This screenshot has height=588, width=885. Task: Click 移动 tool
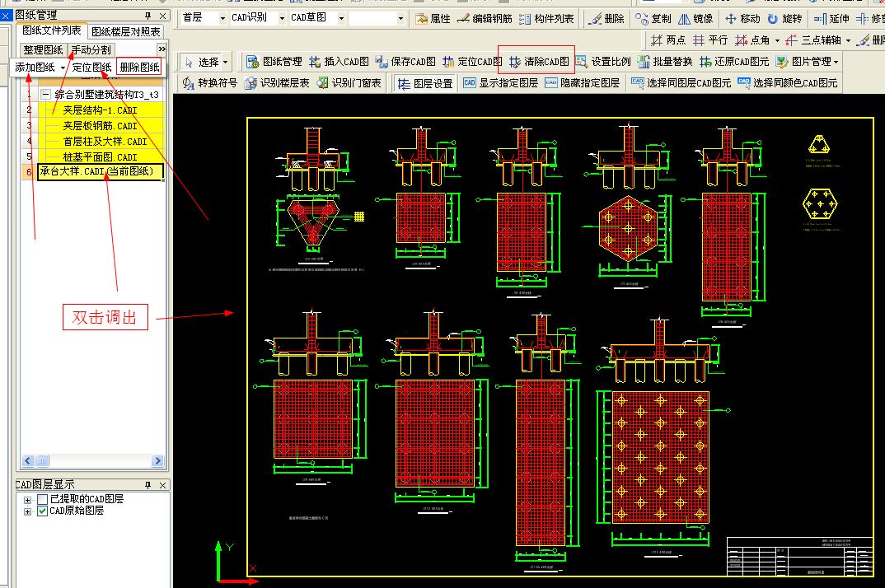[742, 19]
